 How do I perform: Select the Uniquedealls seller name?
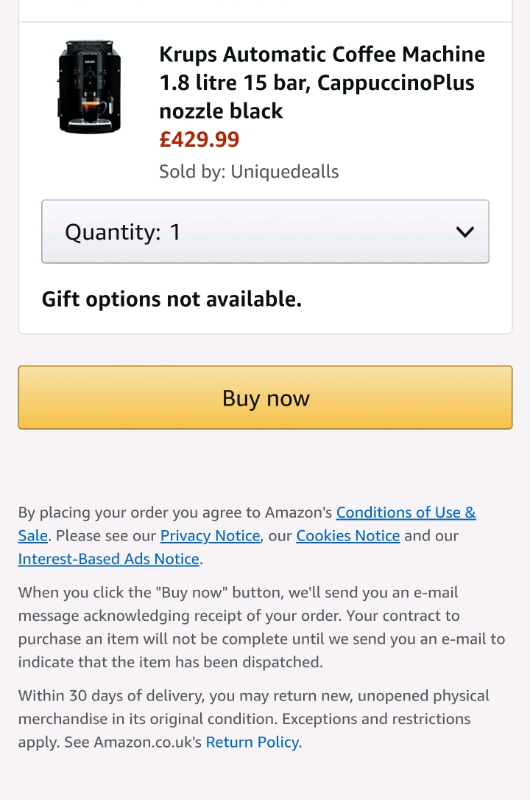(x=285, y=172)
